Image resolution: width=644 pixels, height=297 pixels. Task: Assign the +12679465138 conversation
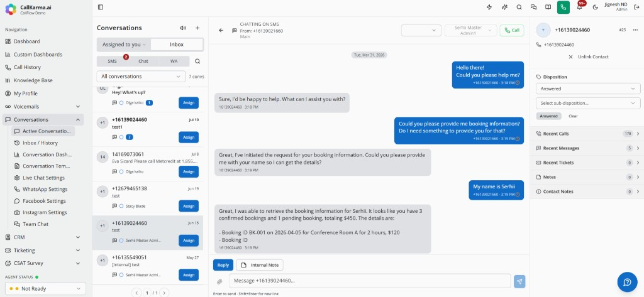tap(189, 206)
